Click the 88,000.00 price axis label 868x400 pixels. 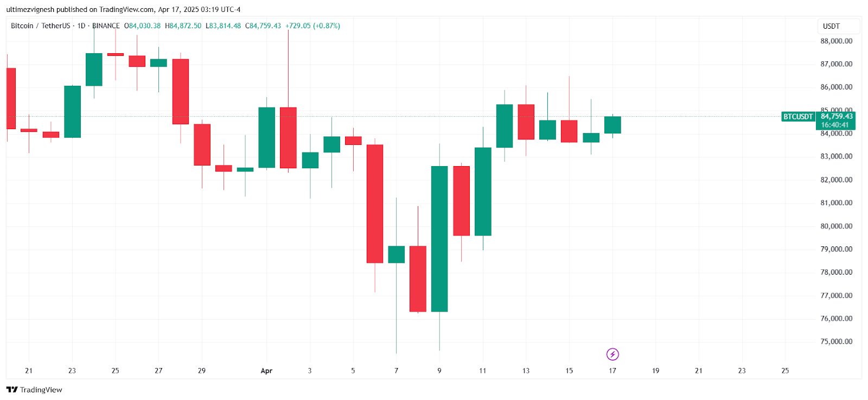tap(836, 41)
